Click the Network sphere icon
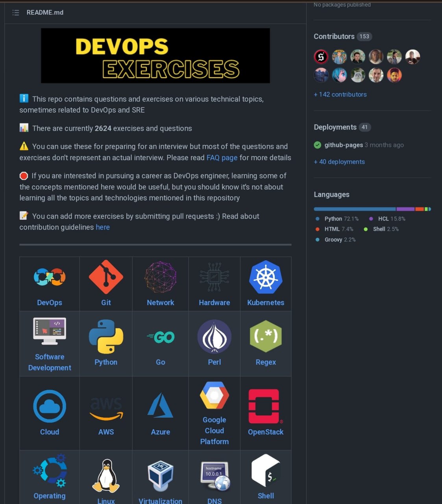This screenshot has height=504, width=442. coord(160,277)
